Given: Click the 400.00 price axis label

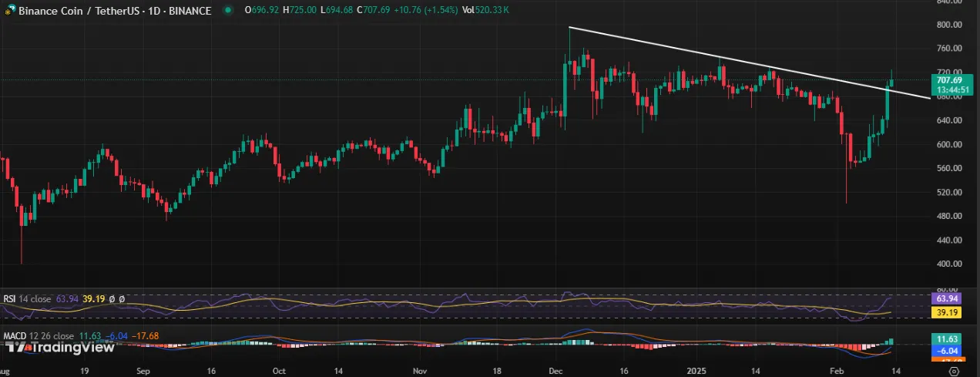Looking at the screenshot, I should 948,264.
